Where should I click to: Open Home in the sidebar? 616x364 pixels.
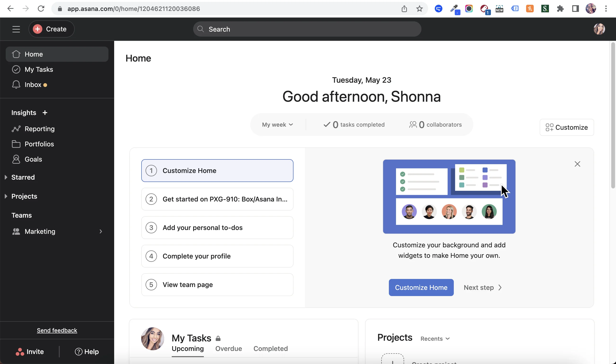pos(57,54)
